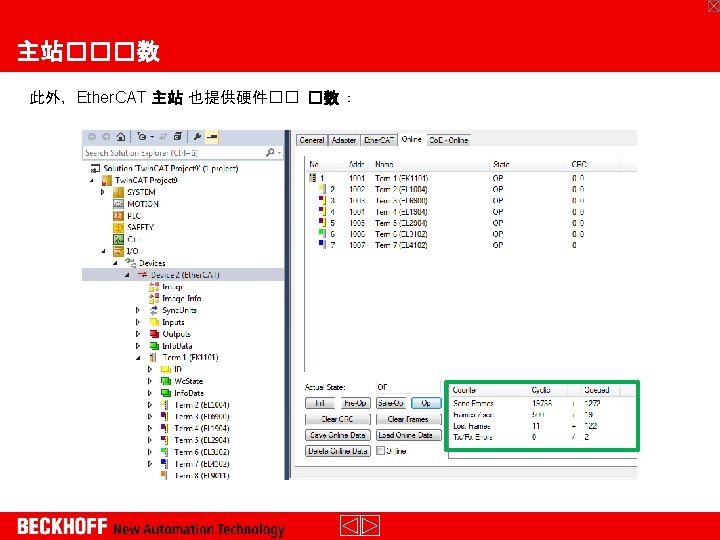Select the Inputs folder icon in the tree
Screen dimensions: 720x540
pyautogui.click(x=154, y=322)
